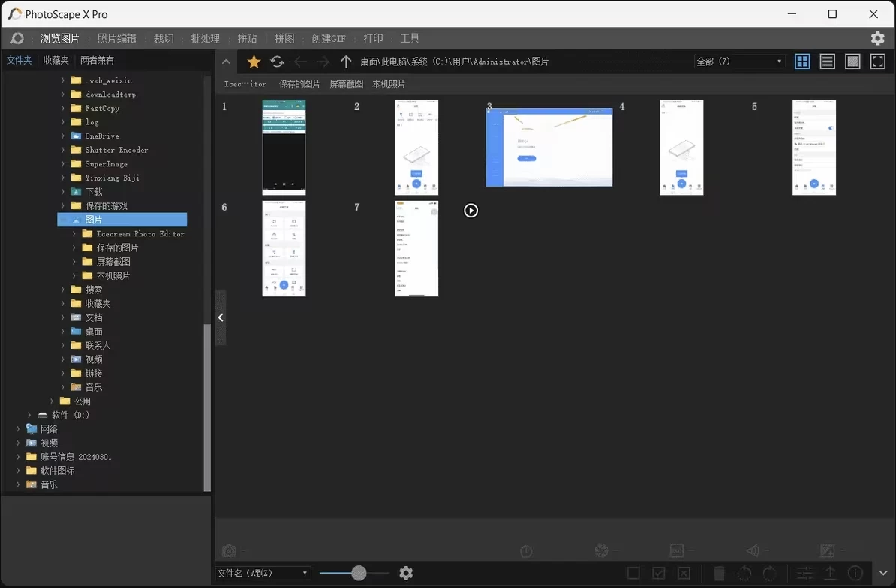This screenshot has width=896, height=588.
Task: Click the select all checkmark box
Action: pyautogui.click(x=659, y=573)
